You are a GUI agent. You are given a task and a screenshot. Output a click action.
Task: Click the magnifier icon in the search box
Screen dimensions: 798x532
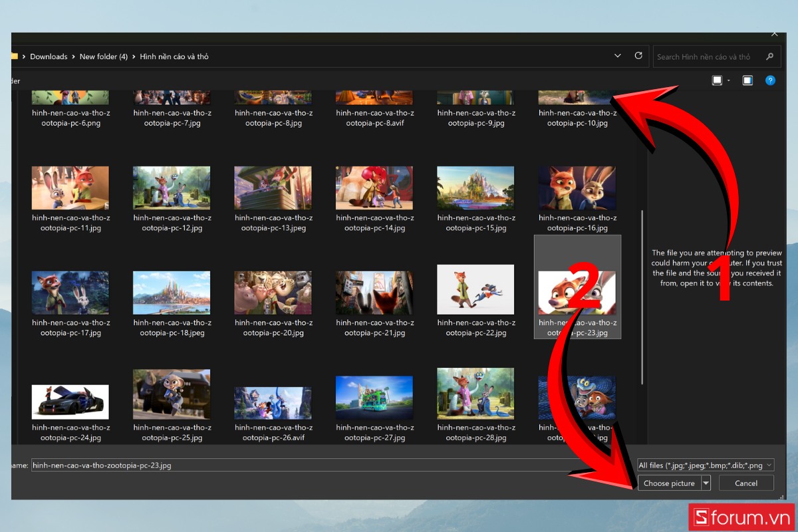pos(770,57)
